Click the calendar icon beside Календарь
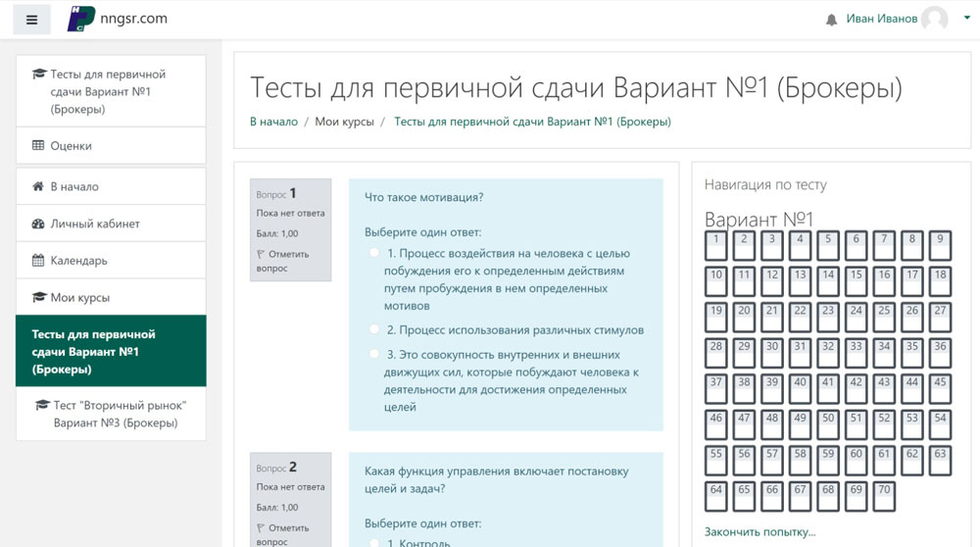The height and width of the screenshot is (547, 980). [38, 260]
